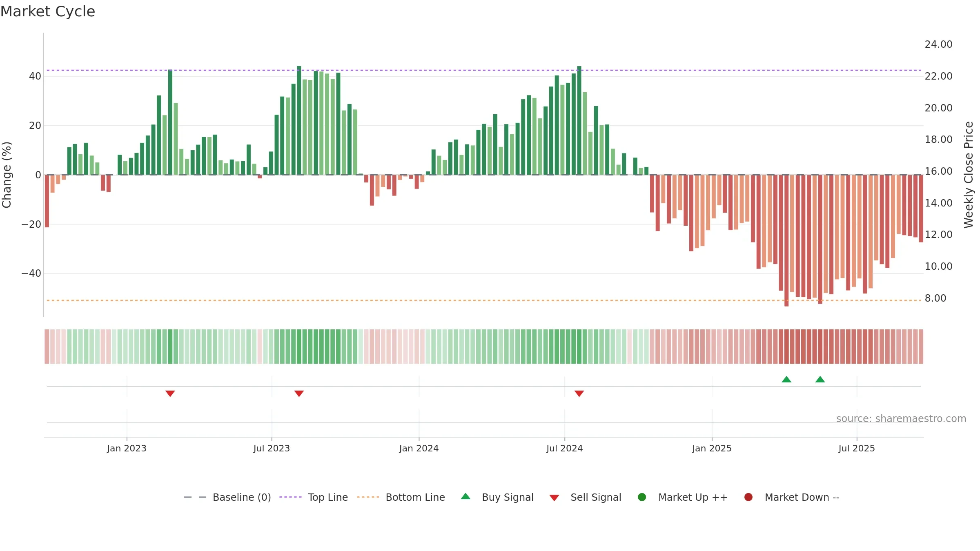Toggle the Top Line legend label
Image resolution: width=980 pixels, height=551 pixels.
pyautogui.click(x=328, y=497)
